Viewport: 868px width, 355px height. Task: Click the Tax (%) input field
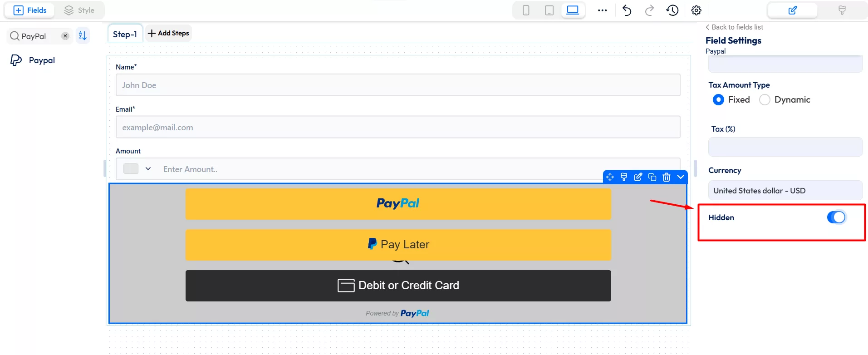pos(785,147)
